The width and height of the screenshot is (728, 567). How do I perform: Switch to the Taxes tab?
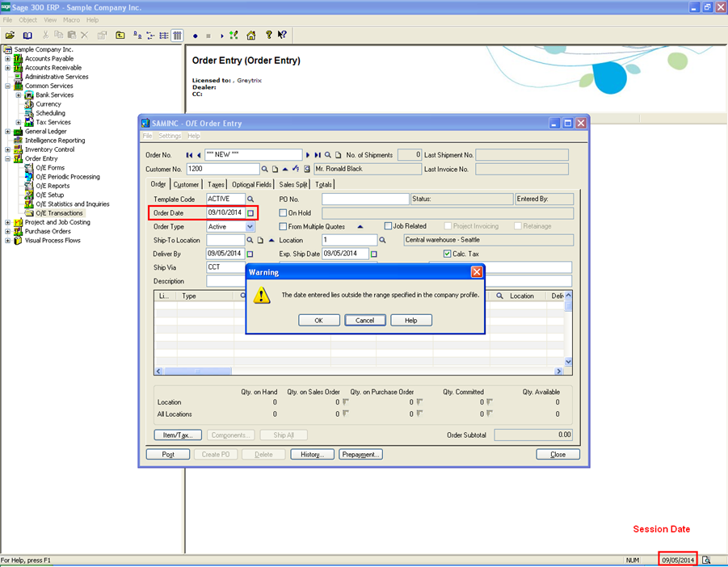tap(216, 185)
